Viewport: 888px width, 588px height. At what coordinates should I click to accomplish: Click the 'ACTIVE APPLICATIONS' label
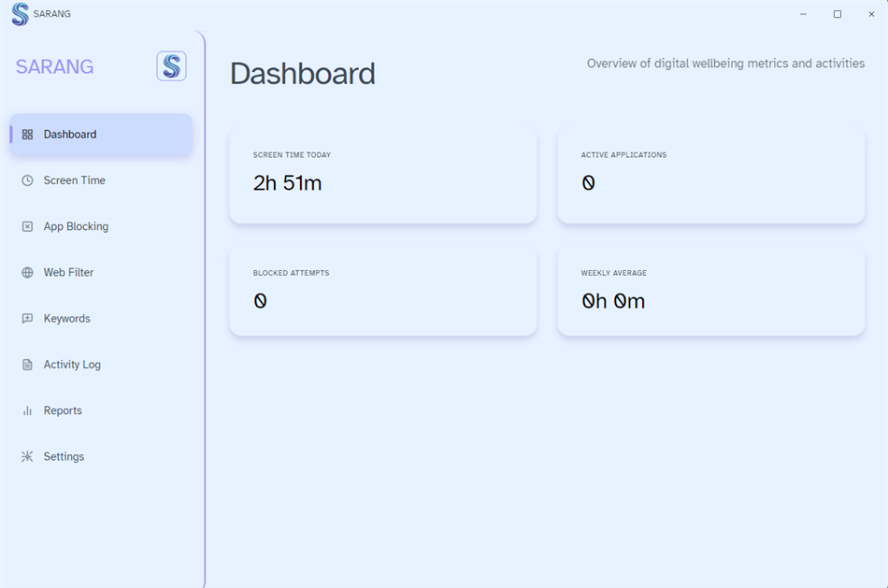coord(623,154)
